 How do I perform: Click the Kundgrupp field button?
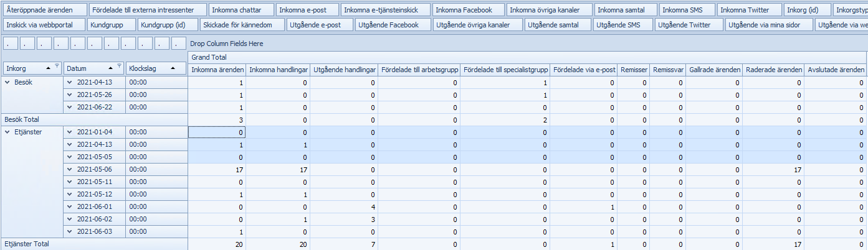(x=112, y=25)
